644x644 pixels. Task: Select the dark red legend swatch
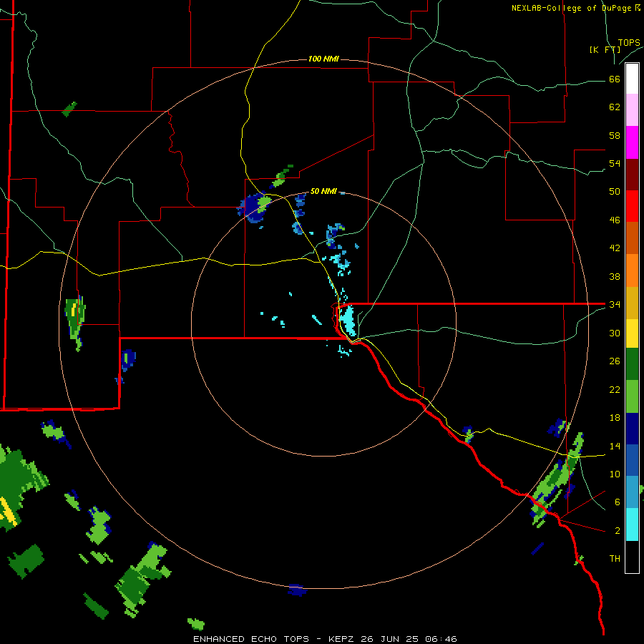pyautogui.click(x=632, y=175)
